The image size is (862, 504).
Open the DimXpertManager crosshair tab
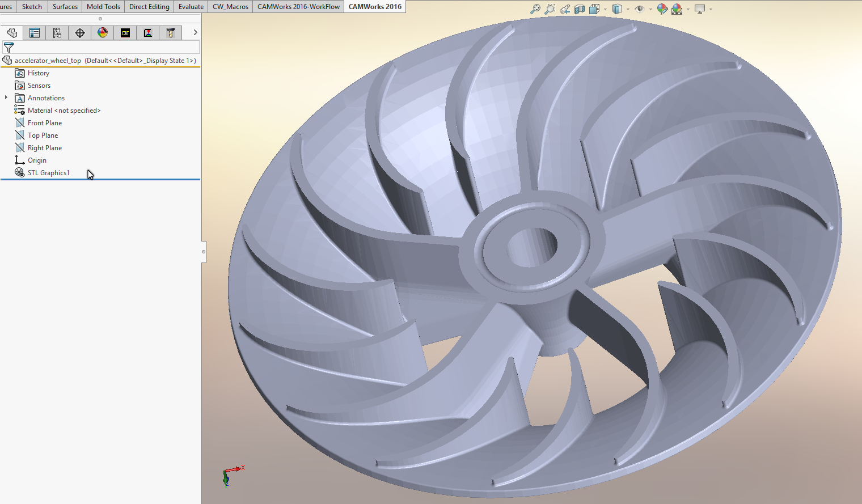80,33
